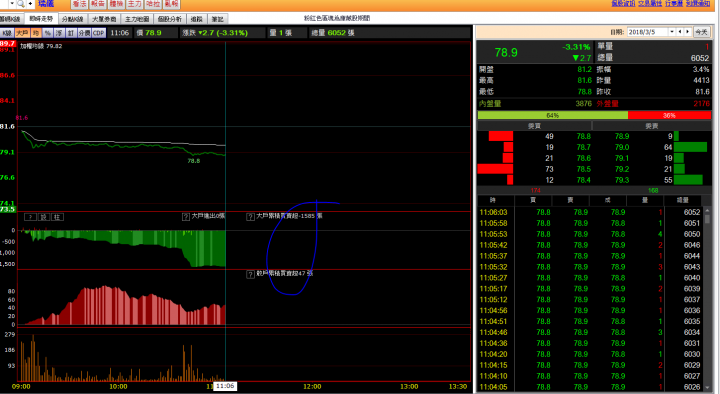The height and width of the screenshot is (394, 720).
Task: Click help icon beside 散戶累積買賣超
Action: click(251, 274)
